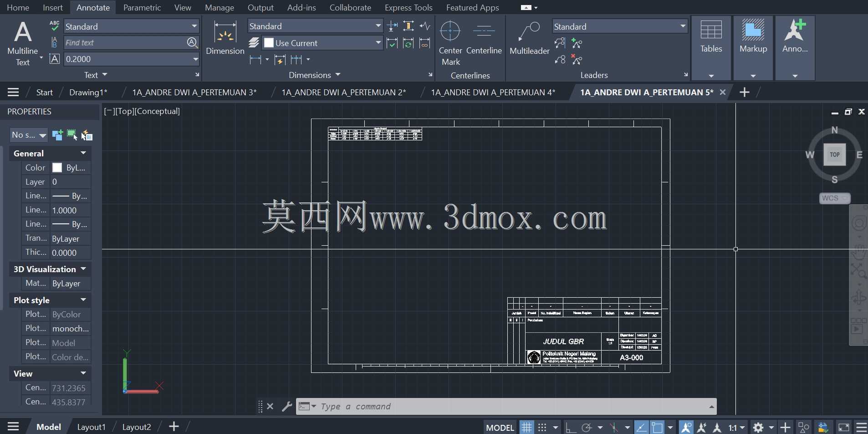868x434 pixels.
Task: Click the Select Objects icon in Properties
Action: [x=72, y=135]
